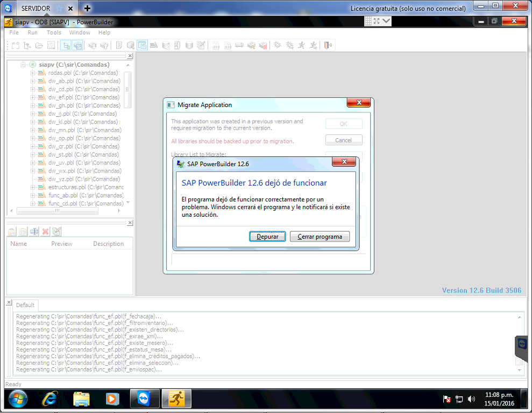
Task: Expand the dw_ab.pbl library node
Action: pyautogui.click(x=33, y=81)
